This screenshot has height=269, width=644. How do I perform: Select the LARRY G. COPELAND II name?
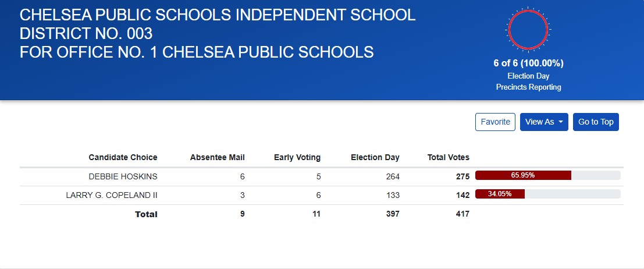tap(112, 195)
